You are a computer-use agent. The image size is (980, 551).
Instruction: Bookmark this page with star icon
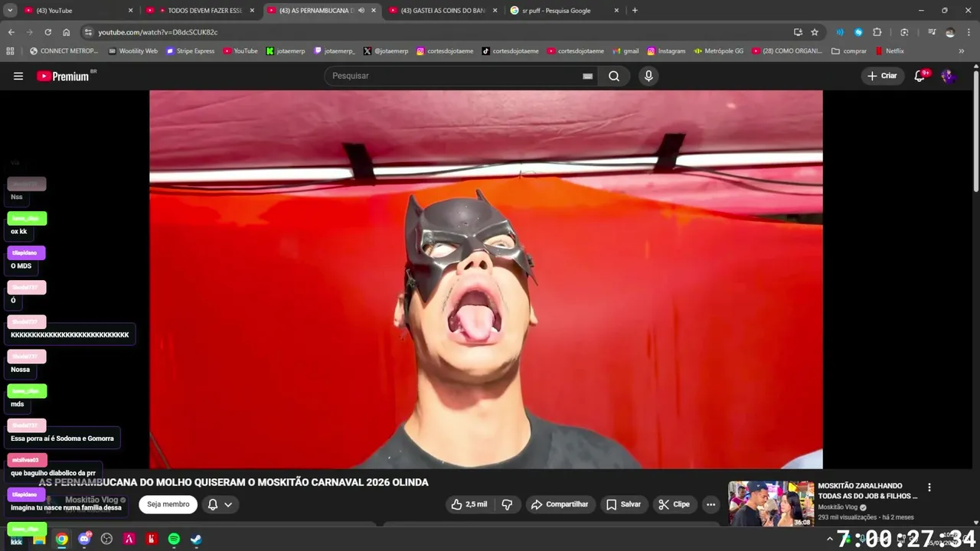click(x=815, y=32)
